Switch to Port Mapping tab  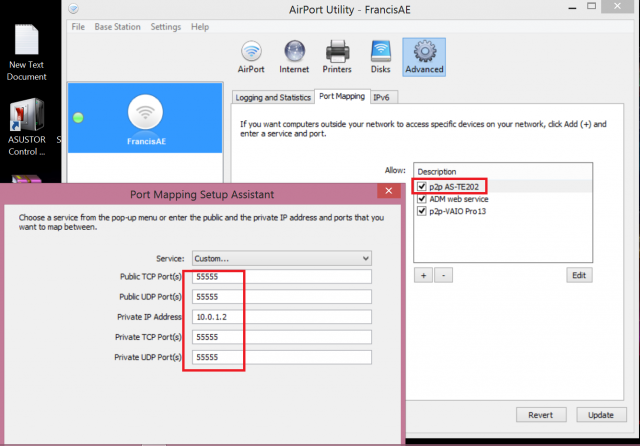tap(342, 96)
